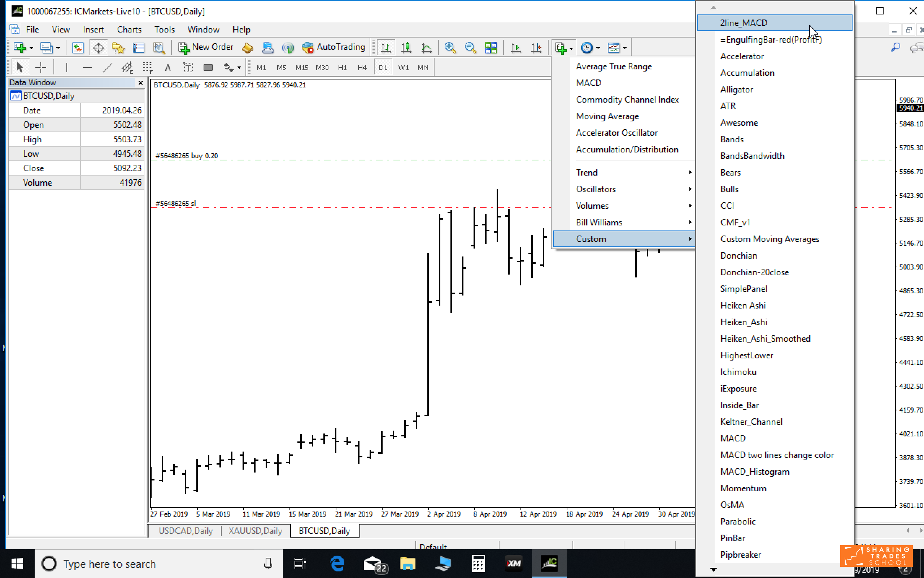Toggle the Terminal panel icon
Screen dimensions: 924x578
139,48
